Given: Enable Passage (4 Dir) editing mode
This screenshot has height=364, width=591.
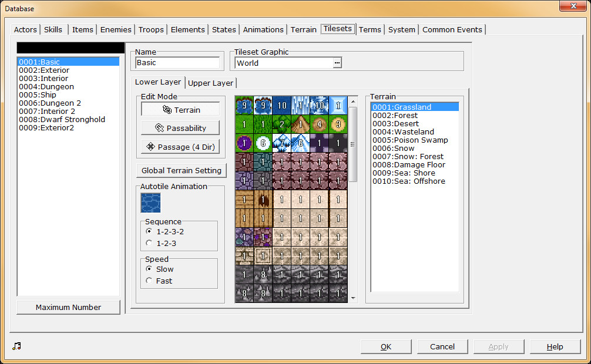Looking at the screenshot, I should click(x=180, y=146).
